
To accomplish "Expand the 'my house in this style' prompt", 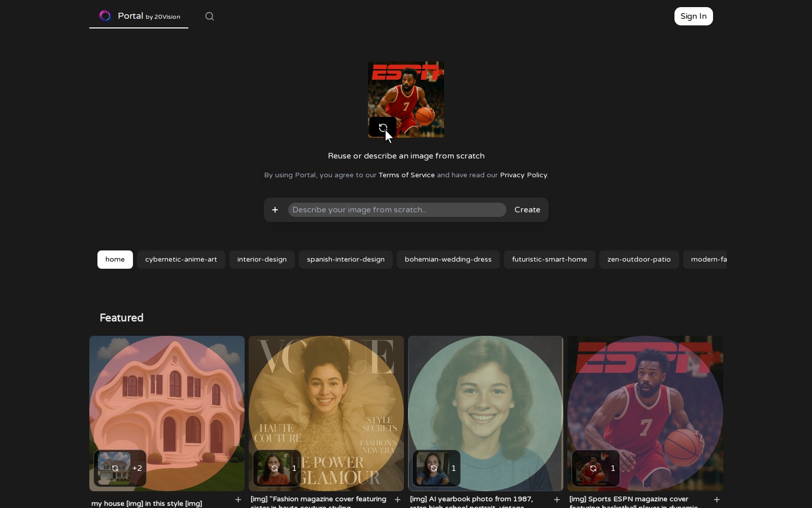I will coord(238,500).
